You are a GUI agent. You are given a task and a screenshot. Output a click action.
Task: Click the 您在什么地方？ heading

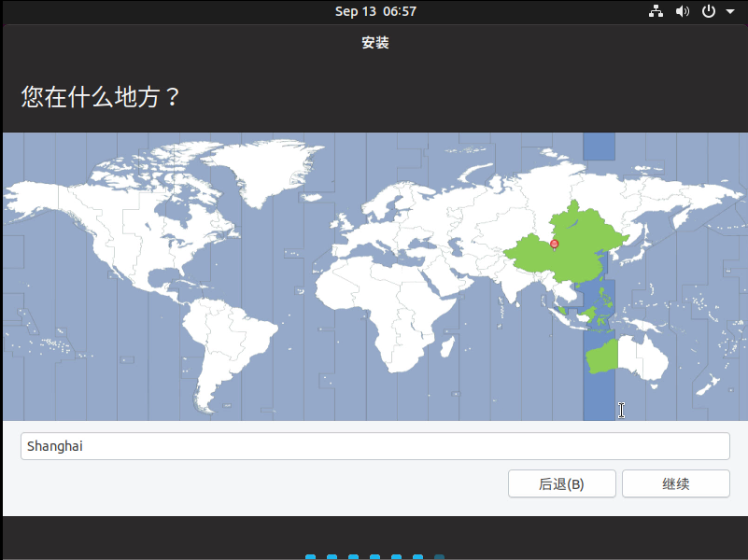tap(100, 97)
